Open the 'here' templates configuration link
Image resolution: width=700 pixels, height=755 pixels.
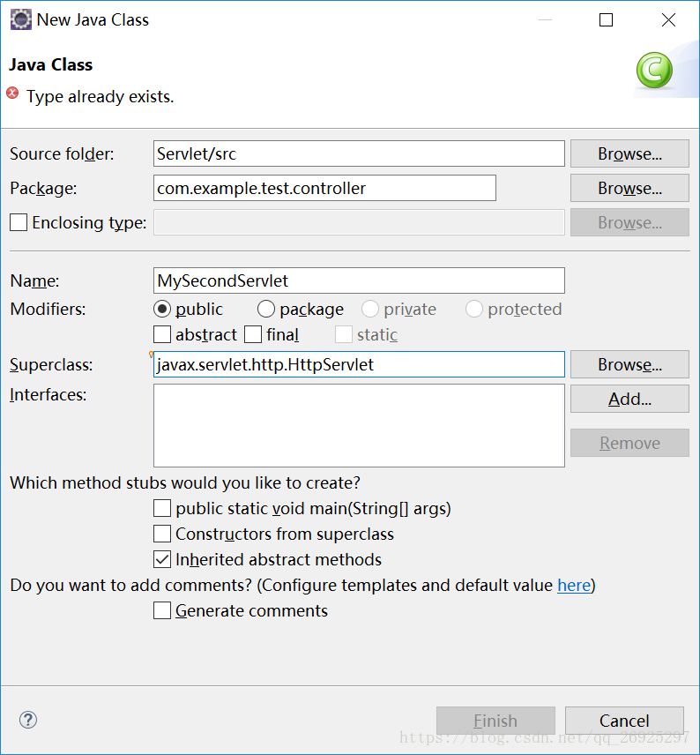tap(573, 585)
